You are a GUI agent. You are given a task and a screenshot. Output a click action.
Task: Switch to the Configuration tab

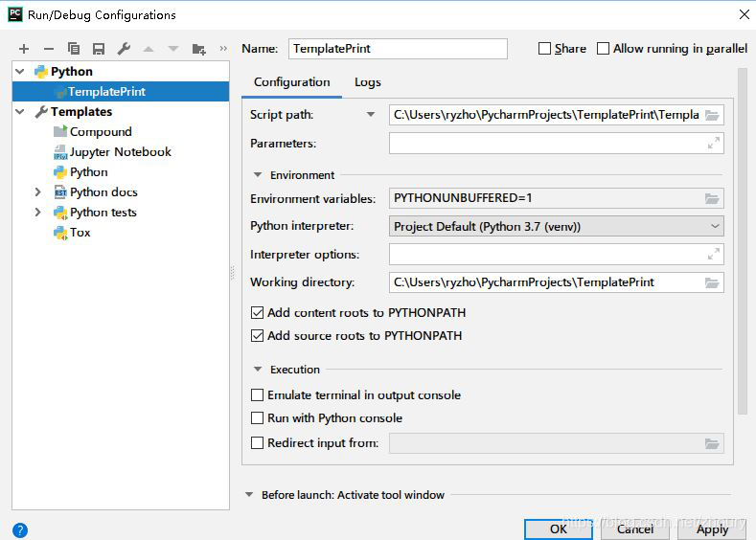coord(291,82)
